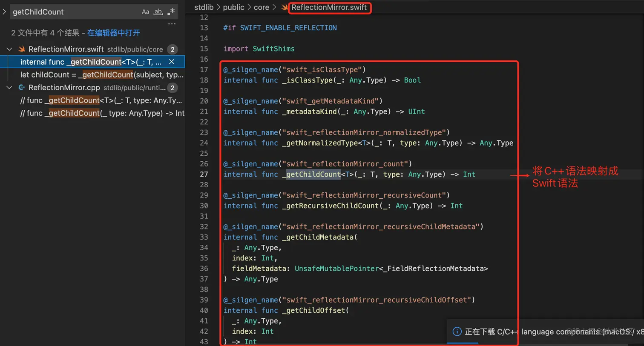Enable the Use Regular Expression (.*) option
This screenshot has width=644, height=346.
(x=171, y=12)
